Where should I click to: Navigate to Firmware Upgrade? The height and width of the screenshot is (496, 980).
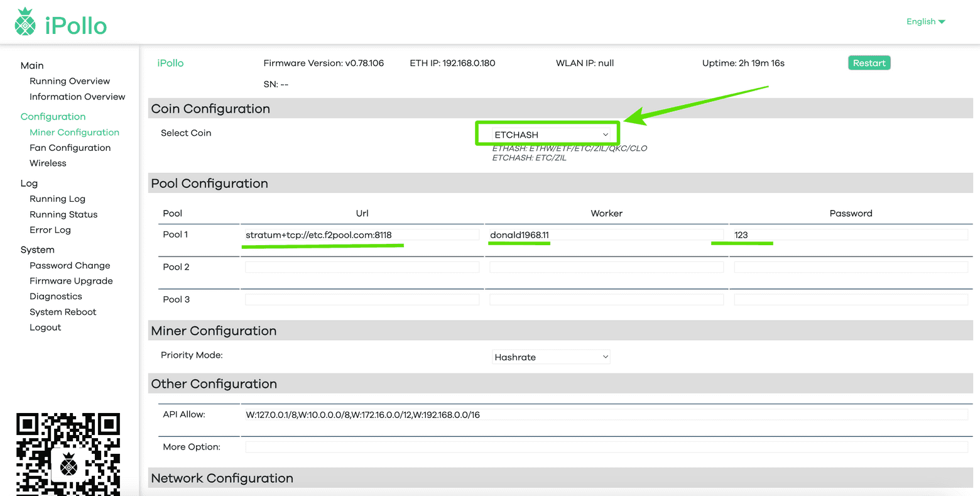[71, 281]
